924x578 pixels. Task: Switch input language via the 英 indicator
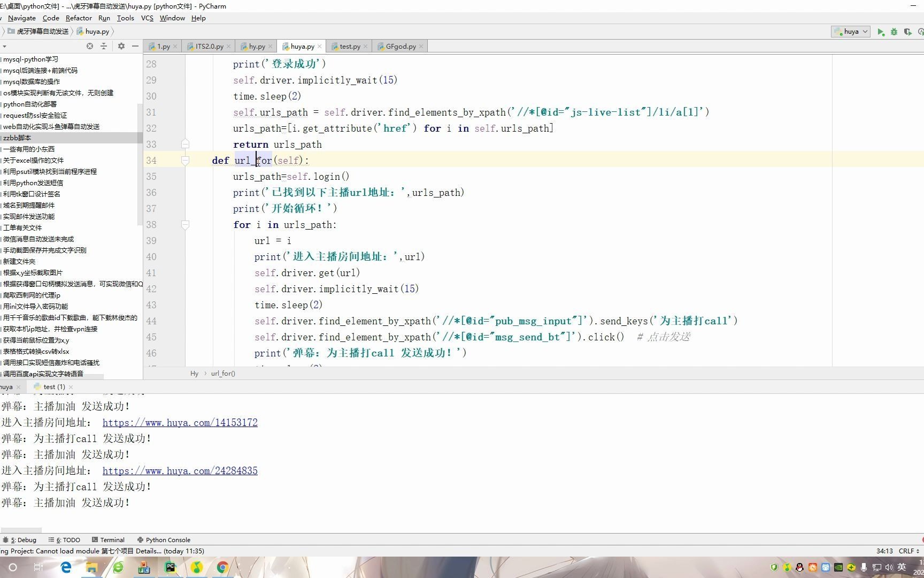(902, 567)
